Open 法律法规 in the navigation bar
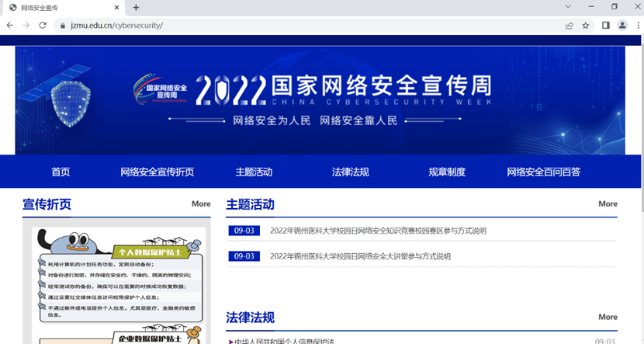The height and width of the screenshot is (344, 644). click(x=351, y=172)
